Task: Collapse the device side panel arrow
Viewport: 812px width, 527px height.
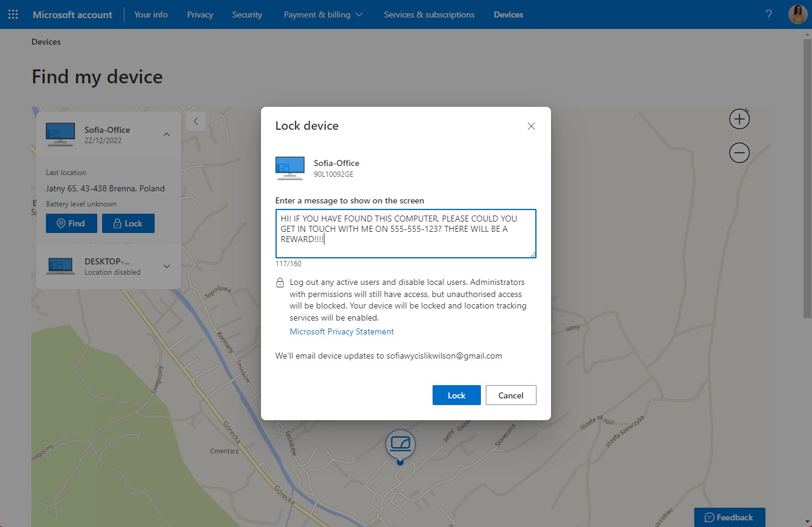Action: click(196, 121)
